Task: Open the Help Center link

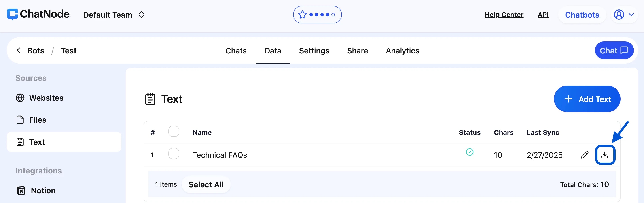Action: pos(504,15)
